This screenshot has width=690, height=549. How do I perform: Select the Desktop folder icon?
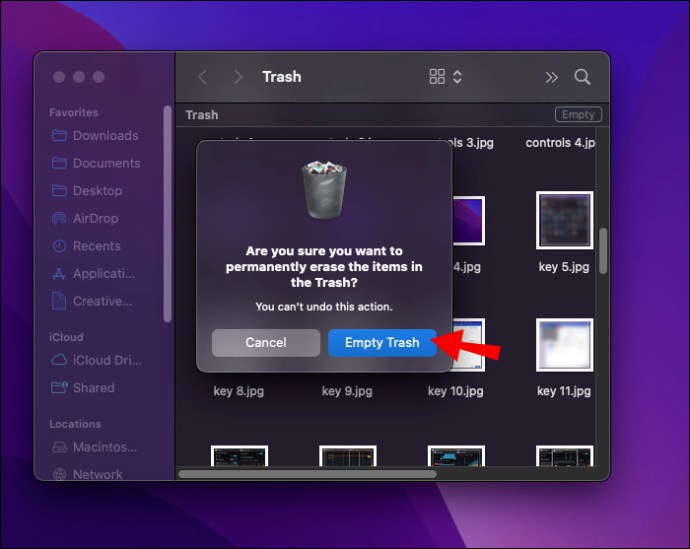[x=59, y=190]
